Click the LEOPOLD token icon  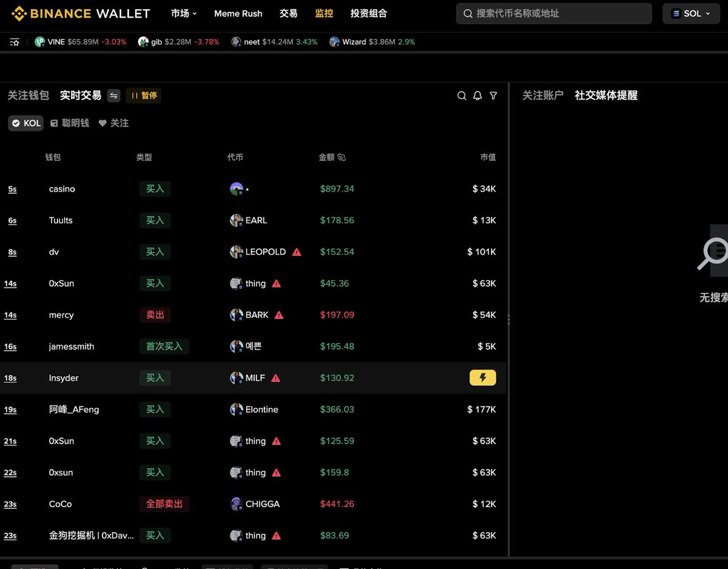tap(237, 252)
